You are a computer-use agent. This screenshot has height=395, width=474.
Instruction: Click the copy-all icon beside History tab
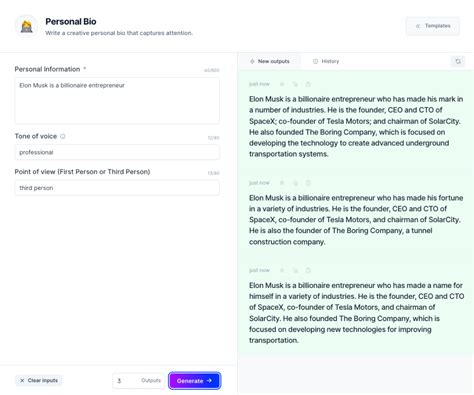(458, 61)
